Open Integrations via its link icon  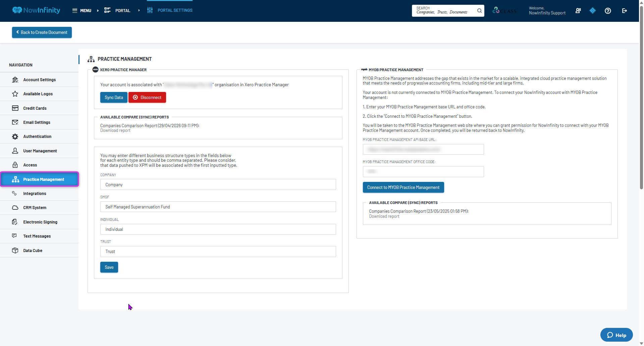14,193
